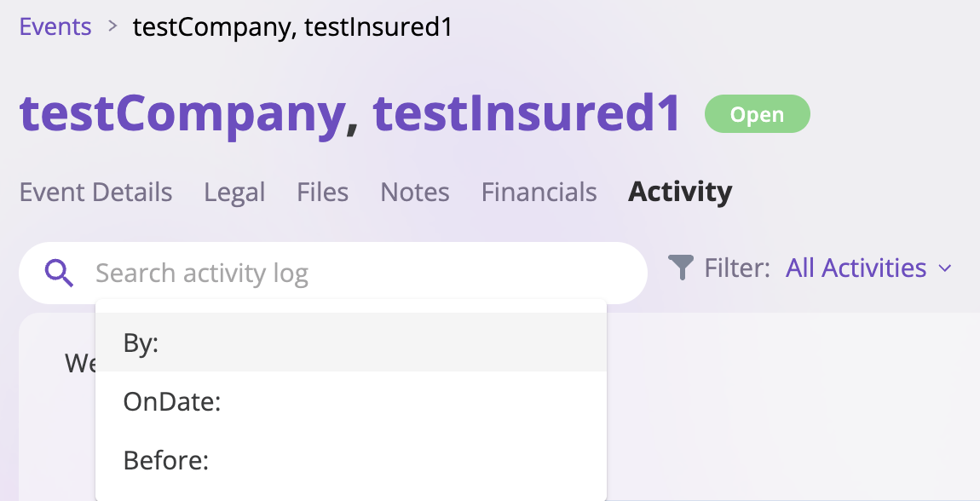This screenshot has height=501, width=980.
Task: Click the large testCompany, testInsured1 heading
Action: point(350,113)
